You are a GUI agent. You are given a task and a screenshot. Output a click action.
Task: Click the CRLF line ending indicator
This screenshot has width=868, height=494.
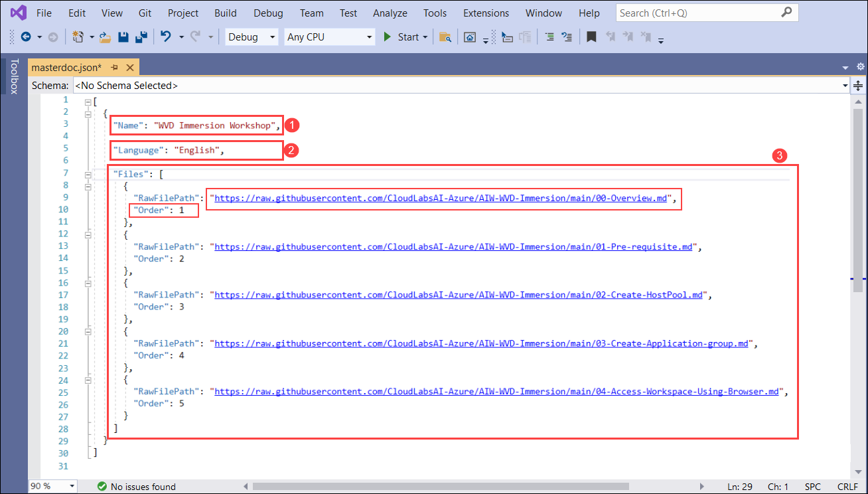(847, 487)
